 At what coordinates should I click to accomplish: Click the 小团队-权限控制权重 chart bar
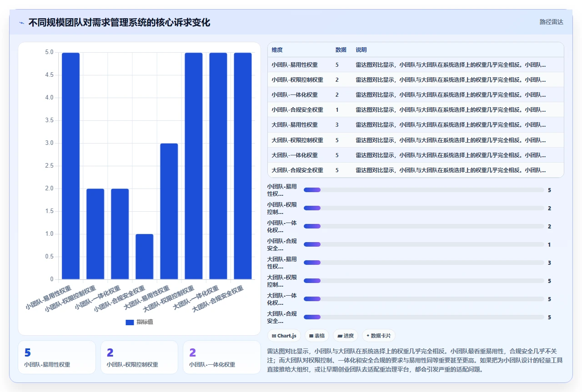coord(95,234)
